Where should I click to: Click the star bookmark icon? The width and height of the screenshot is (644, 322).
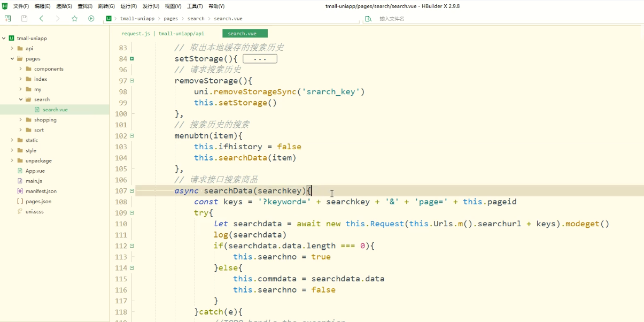pyautogui.click(x=75, y=19)
